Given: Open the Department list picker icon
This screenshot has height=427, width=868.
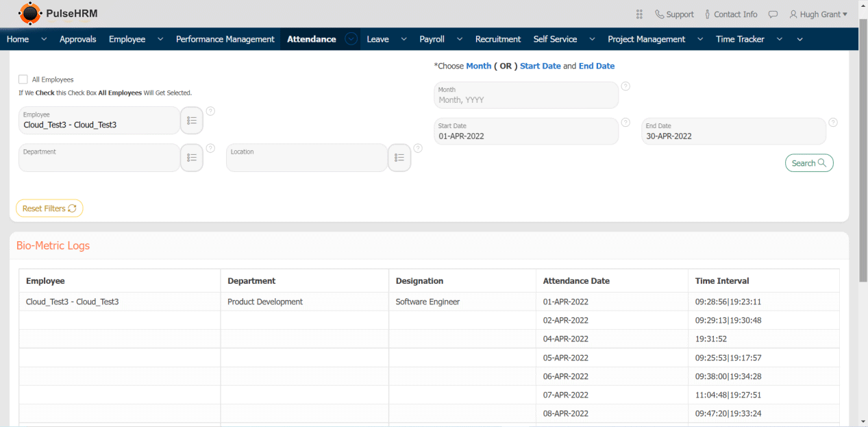Looking at the screenshot, I should pyautogui.click(x=192, y=158).
